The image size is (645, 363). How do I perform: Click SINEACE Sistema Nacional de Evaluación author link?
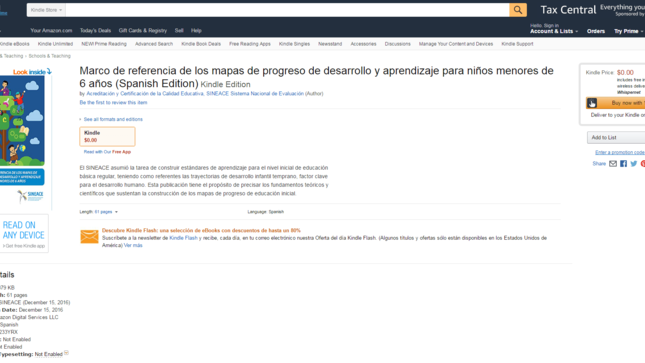(x=255, y=94)
